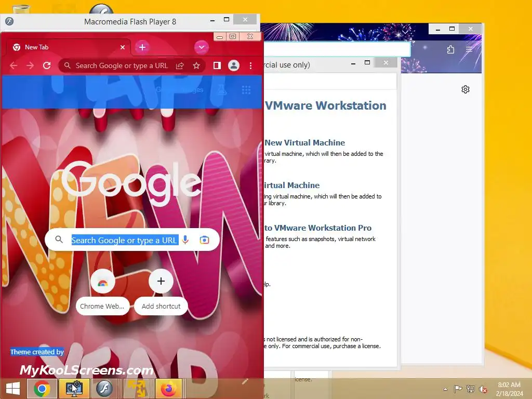Open the Firefox extensions puzzle icon
Viewport: 532px width, 399px height.
(450, 49)
